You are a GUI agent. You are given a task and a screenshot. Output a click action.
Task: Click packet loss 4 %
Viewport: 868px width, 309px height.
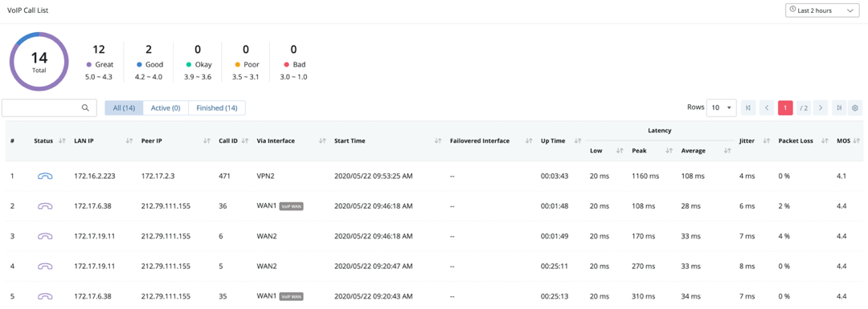click(x=784, y=236)
